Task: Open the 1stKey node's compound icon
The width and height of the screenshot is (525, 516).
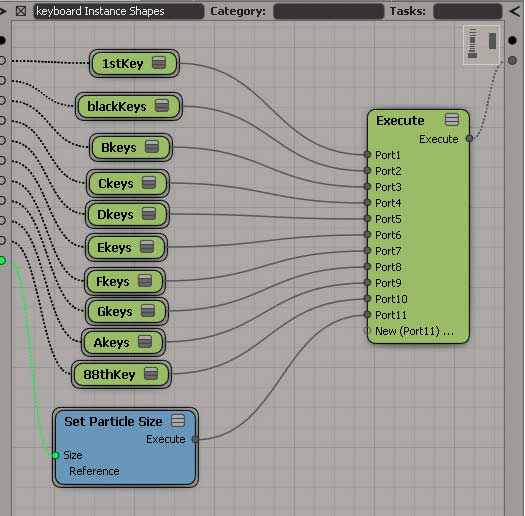Action: pyautogui.click(x=159, y=63)
